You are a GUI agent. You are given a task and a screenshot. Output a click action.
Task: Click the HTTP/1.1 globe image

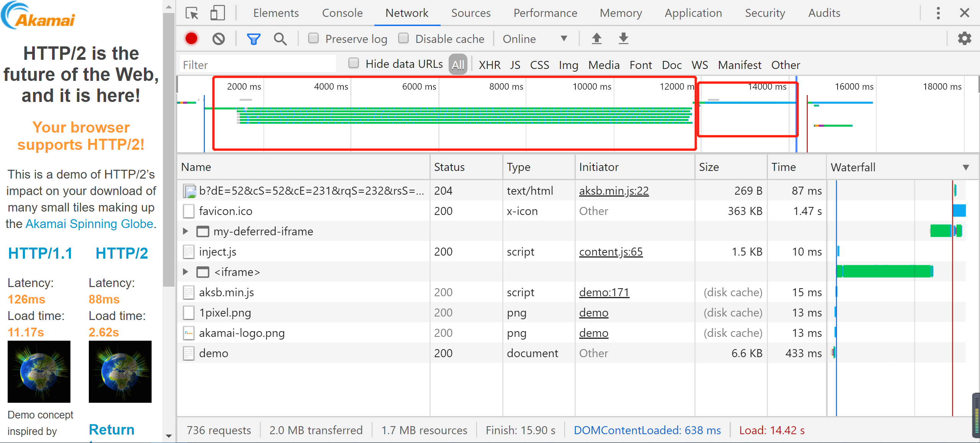[x=39, y=371]
